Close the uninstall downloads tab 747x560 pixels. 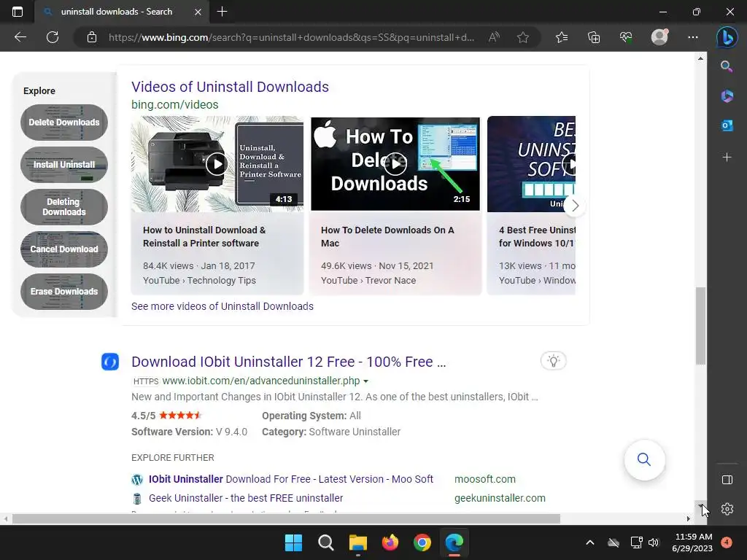coord(198,12)
